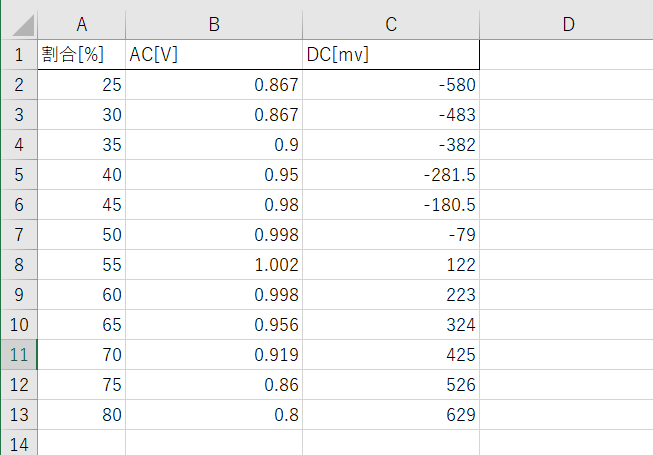Click the AC[V] header cell
Image resolution: width=653 pixels, height=455 pixels.
214,55
